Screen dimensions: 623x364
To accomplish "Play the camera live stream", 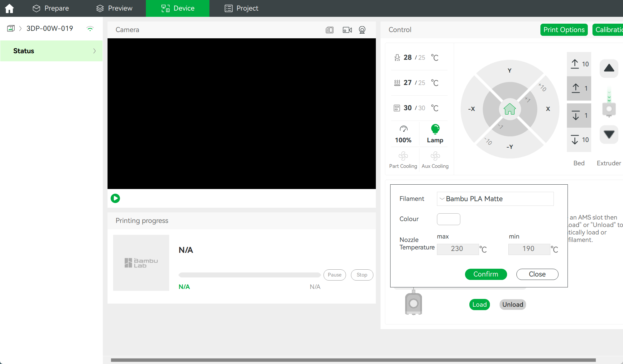I will [x=115, y=198].
